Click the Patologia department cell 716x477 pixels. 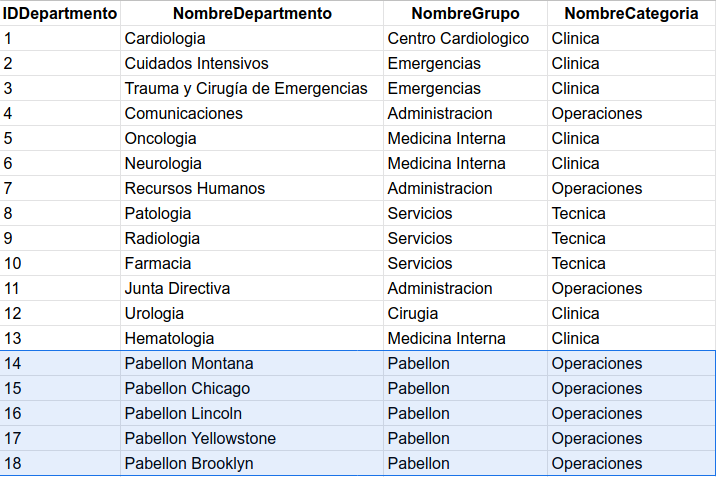coord(252,214)
